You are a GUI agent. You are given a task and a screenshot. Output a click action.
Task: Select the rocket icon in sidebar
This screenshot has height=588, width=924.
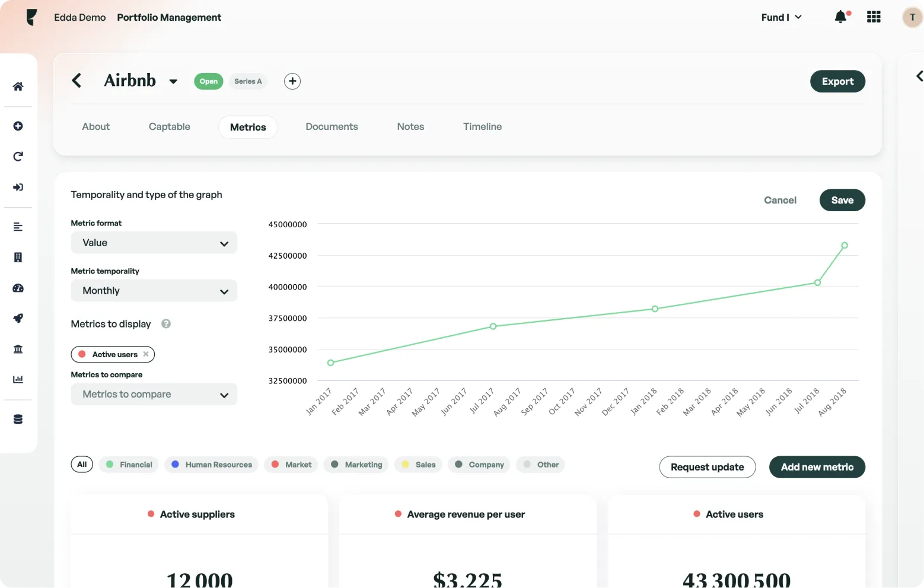tap(18, 318)
